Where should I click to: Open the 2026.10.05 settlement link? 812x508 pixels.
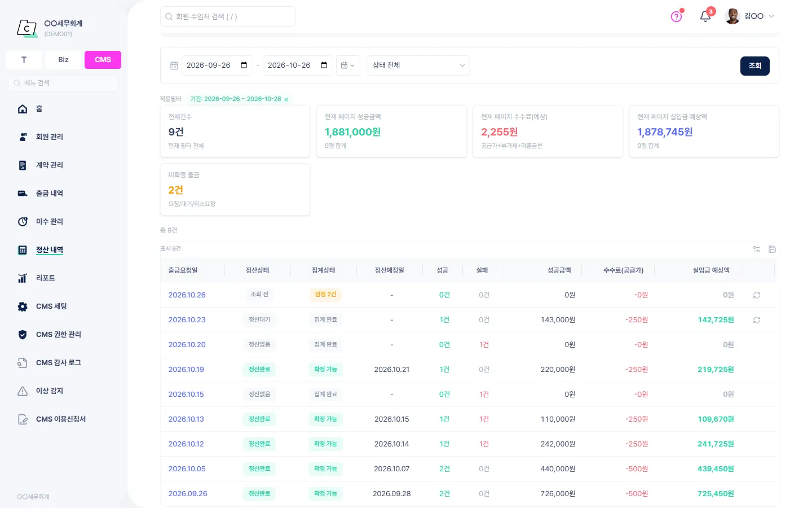187,469
